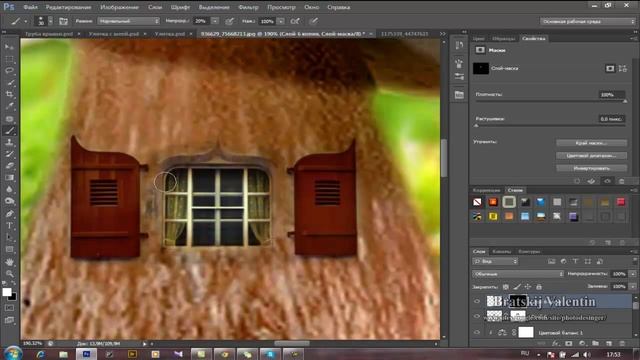Select the Brush tool in toolbox
This screenshot has height=360, width=640.
click(9, 131)
